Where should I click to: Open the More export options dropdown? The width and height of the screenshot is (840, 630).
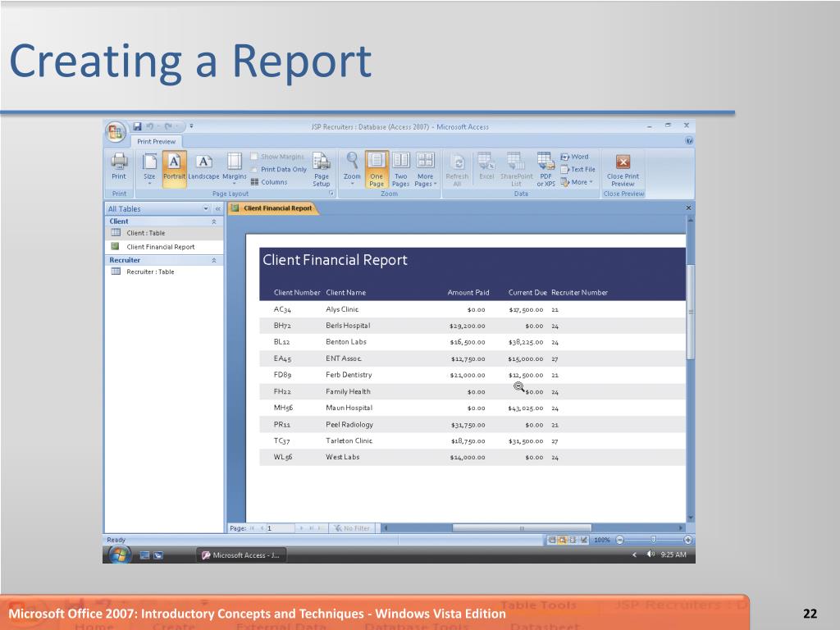tap(577, 182)
